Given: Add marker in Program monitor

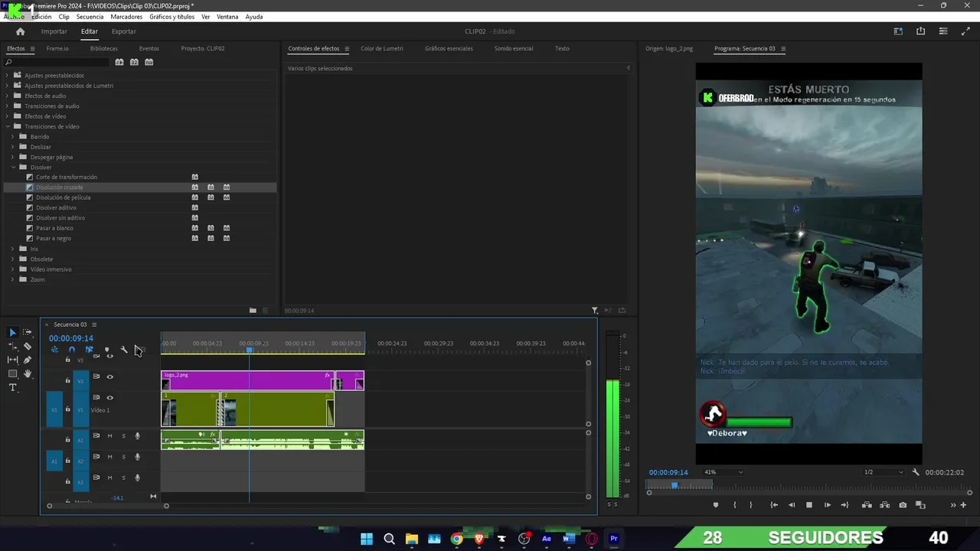Looking at the screenshot, I should (716, 505).
